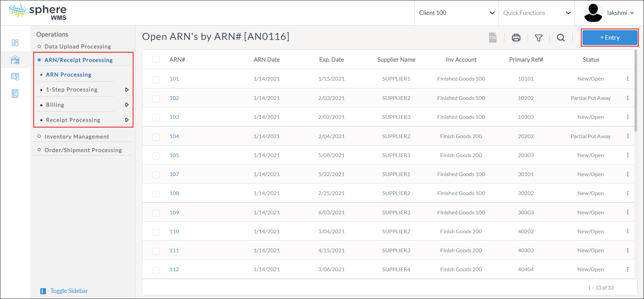
Task: Check the box for ARN 104
Action: (x=156, y=137)
